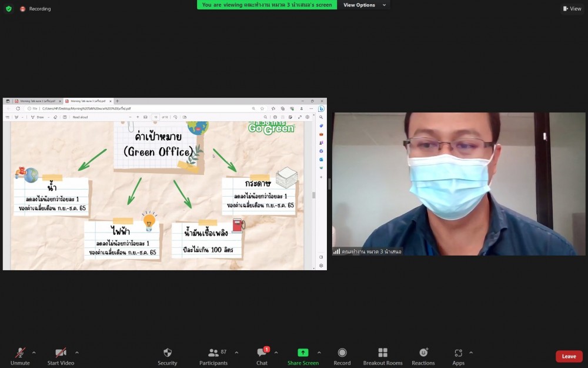
Task: Save the PDF with the save-as icon
Action: (x=290, y=117)
